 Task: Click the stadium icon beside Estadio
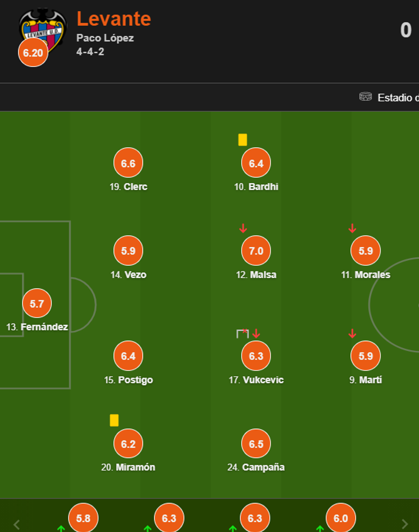coord(365,97)
